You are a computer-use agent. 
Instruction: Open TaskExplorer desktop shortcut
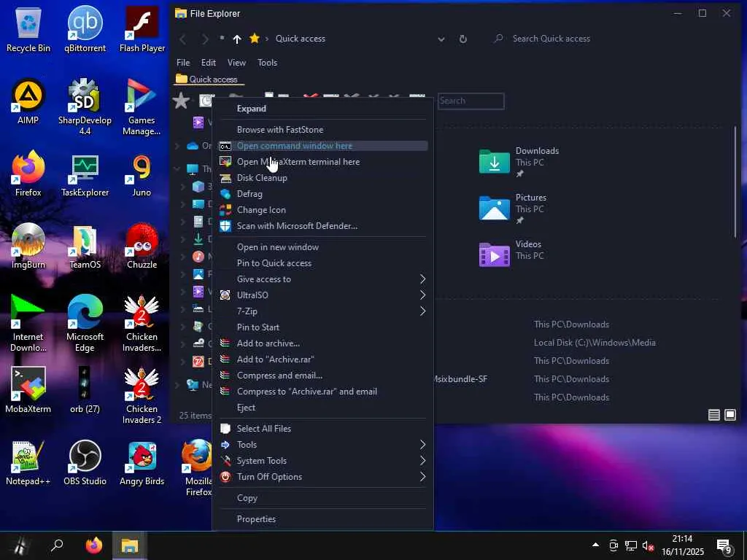pyautogui.click(x=85, y=174)
